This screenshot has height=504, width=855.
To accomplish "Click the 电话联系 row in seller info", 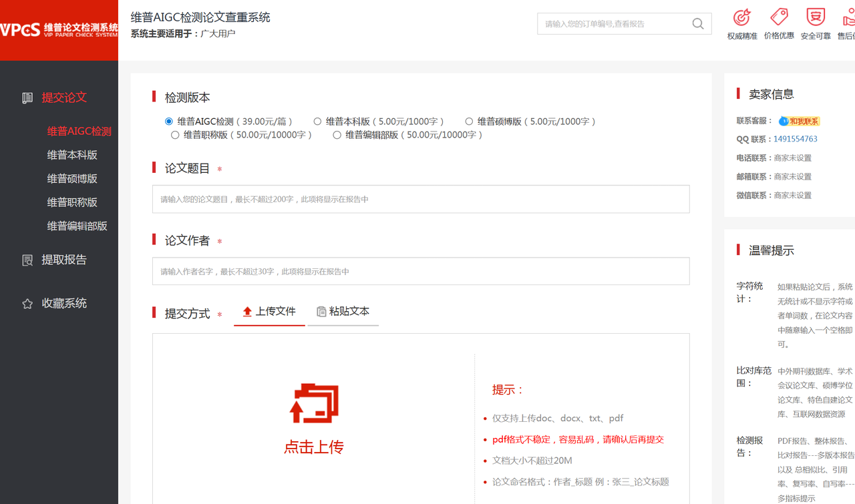I will [774, 158].
